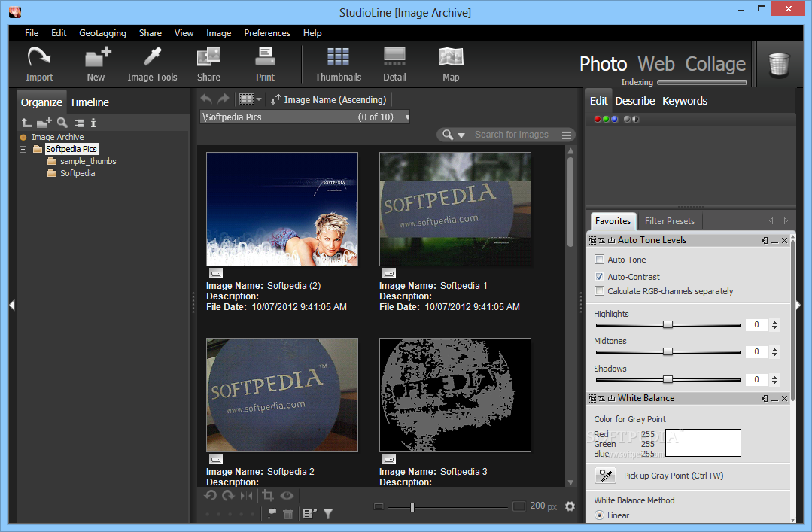Open the \Softpedia Pics path dropdown

coord(407,117)
